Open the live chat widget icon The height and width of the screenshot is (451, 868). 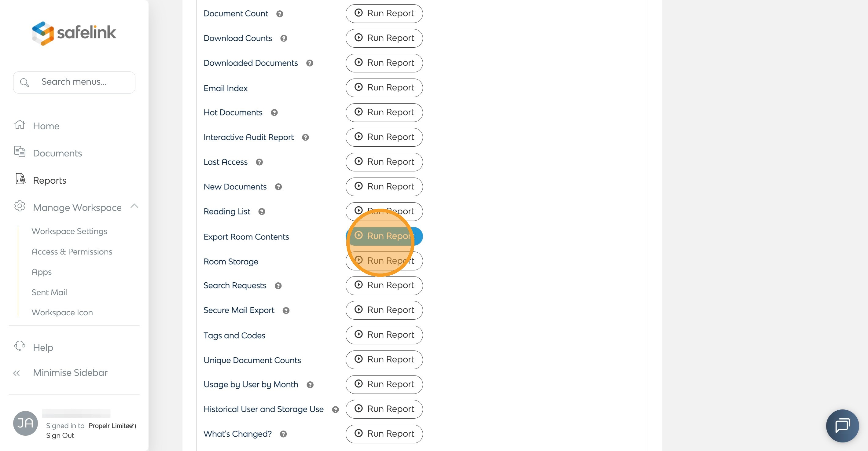[842, 425]
